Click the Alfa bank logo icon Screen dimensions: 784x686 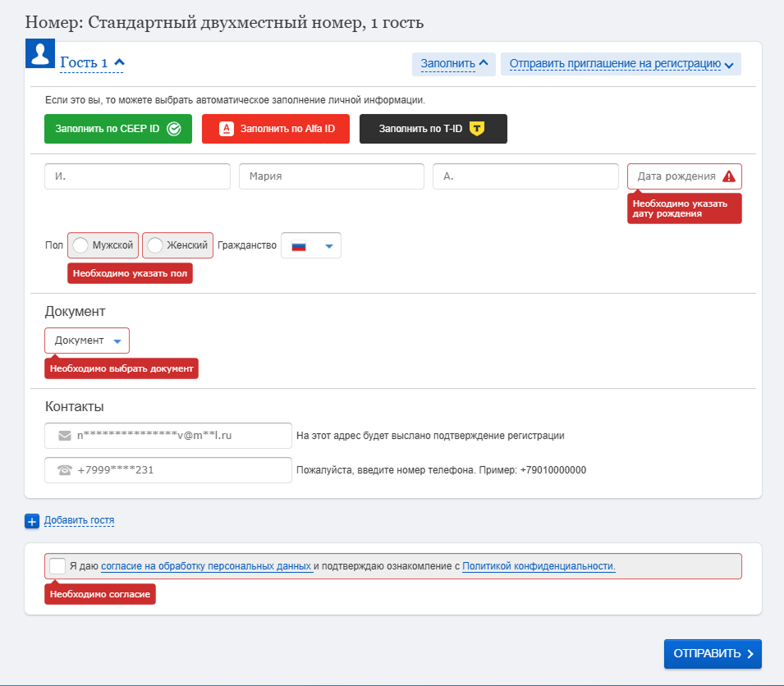(x=227, y=129)
